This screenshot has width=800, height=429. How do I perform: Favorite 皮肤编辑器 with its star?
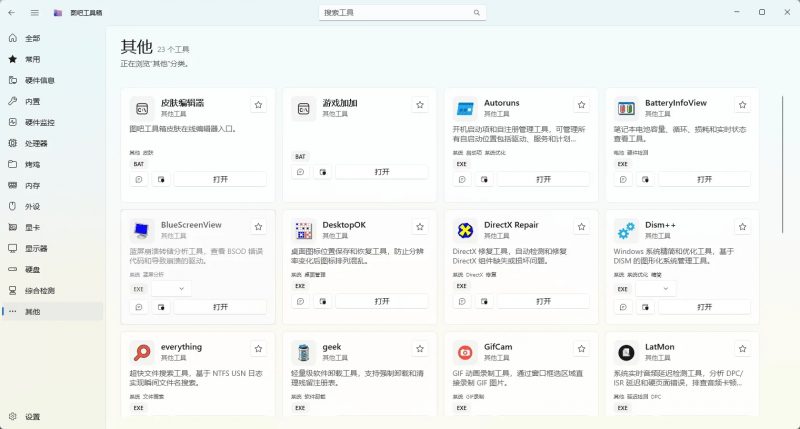(x=258, y=105)
